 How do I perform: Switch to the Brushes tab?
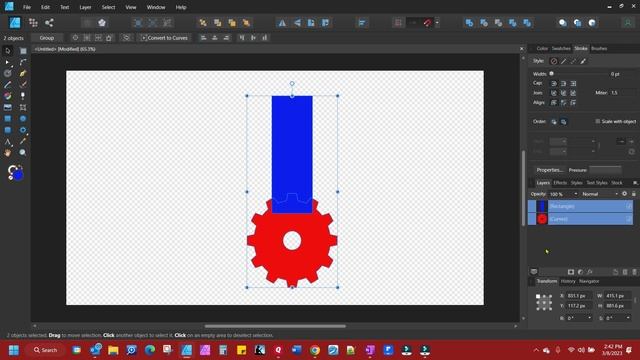(x=599, y=49)
